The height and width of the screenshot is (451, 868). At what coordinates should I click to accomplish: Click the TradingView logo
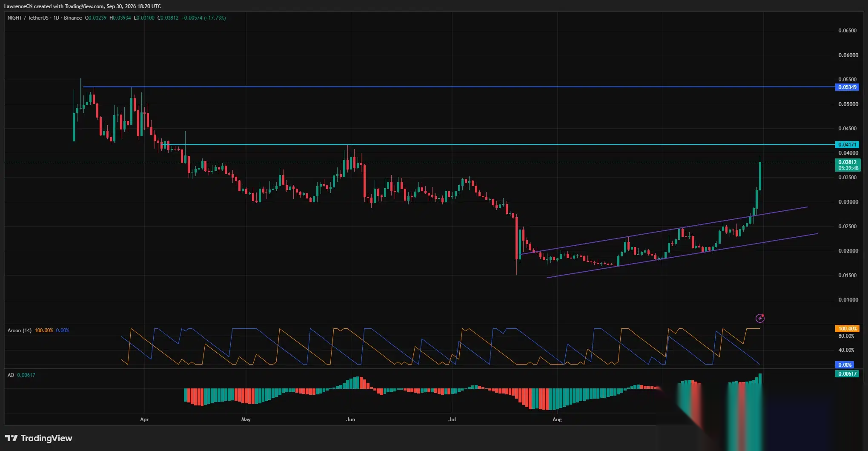(x=39, y=438)
